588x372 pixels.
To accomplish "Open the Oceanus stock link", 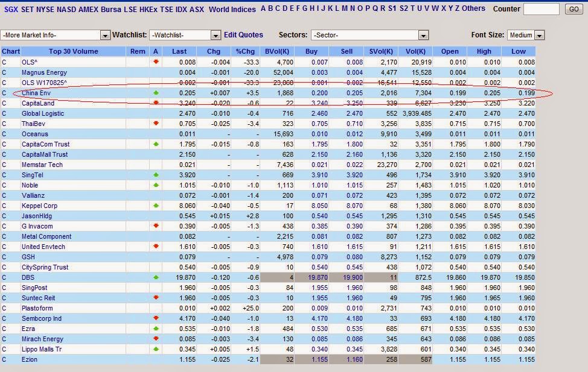I will point(35,134).
